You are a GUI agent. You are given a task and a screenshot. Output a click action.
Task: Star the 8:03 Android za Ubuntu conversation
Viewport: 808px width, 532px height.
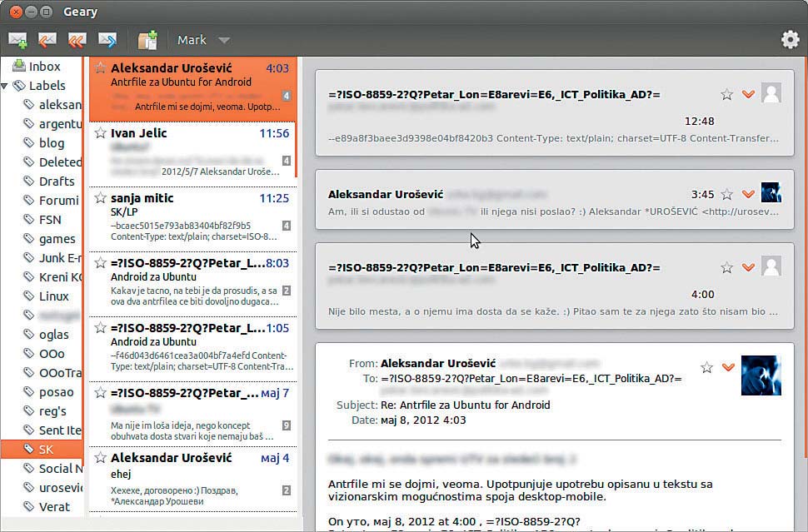[101, 263]
